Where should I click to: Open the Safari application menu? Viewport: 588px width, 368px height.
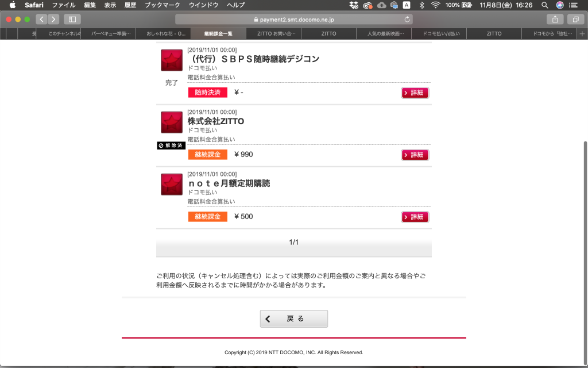pos(34,5)
